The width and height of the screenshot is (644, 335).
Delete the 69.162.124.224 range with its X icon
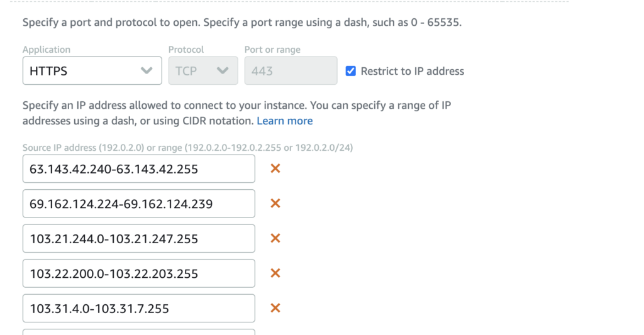[275, 203]
